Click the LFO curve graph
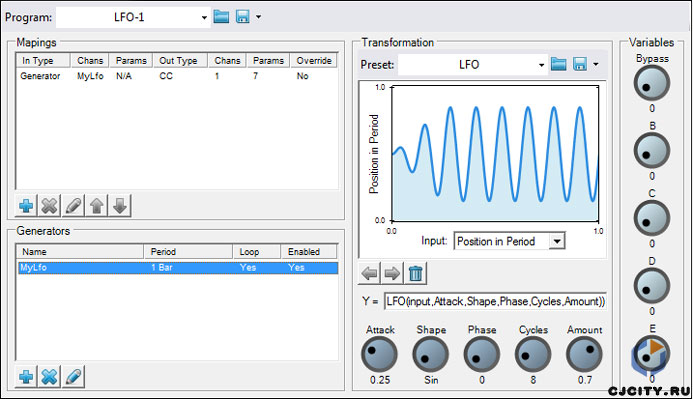Viewport: 693px width, 399px height. coord(495,153)
